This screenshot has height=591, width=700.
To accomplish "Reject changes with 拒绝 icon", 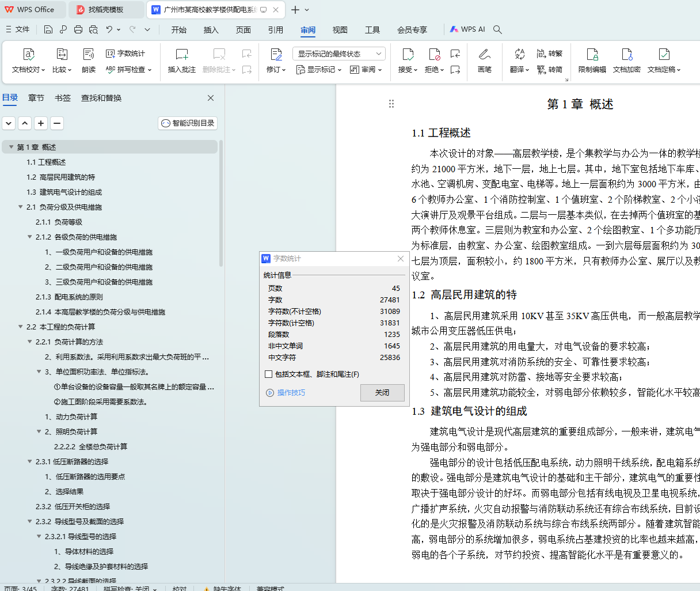I will pos(435,54).
